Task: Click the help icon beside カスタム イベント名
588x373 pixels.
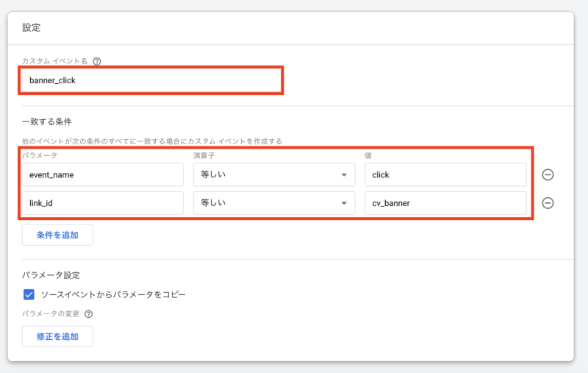Action: click(x=97, y=62)
